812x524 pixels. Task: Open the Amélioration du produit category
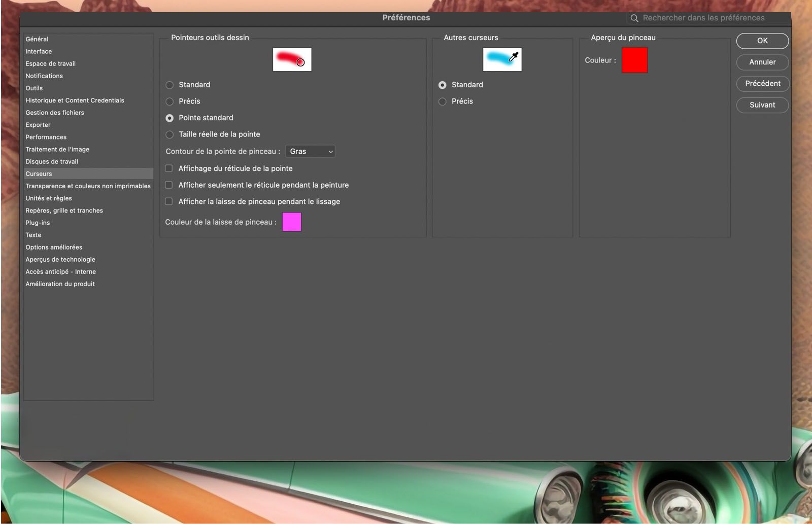89,284
